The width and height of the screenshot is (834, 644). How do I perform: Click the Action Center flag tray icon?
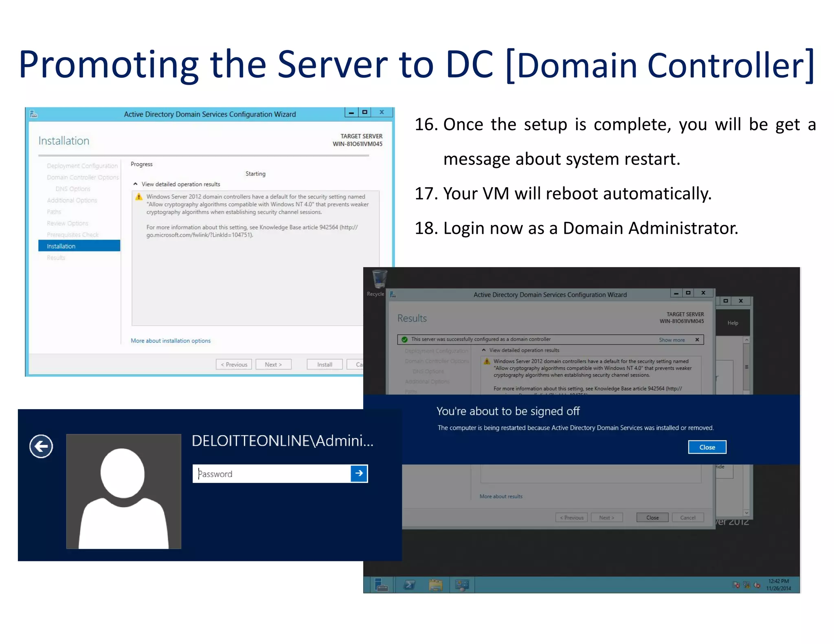pyautogui.click(x=736, y=585)
